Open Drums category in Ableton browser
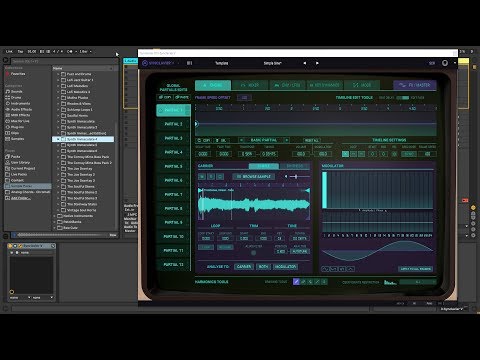The width and height of the screenshot is (480, 360). 16,97
